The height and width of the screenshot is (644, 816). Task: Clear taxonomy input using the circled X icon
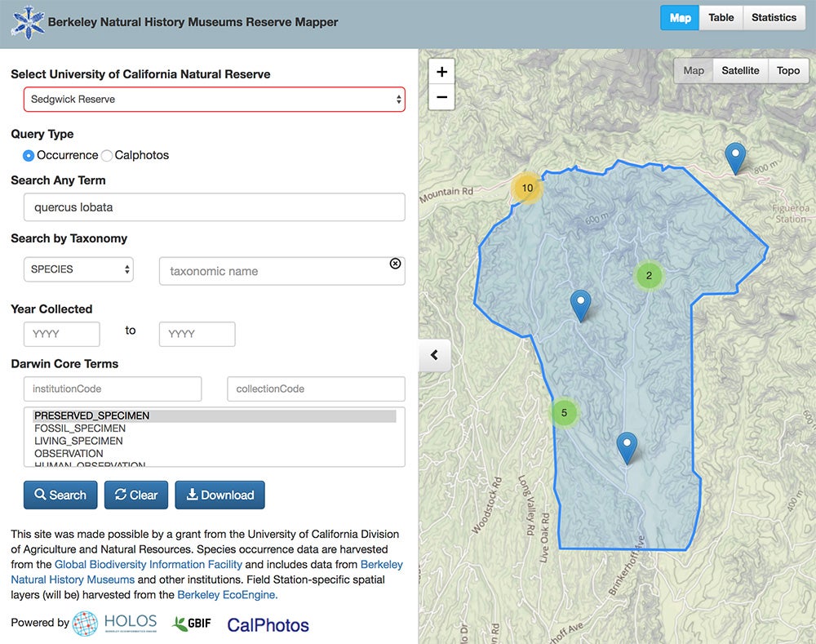point(395,263)
